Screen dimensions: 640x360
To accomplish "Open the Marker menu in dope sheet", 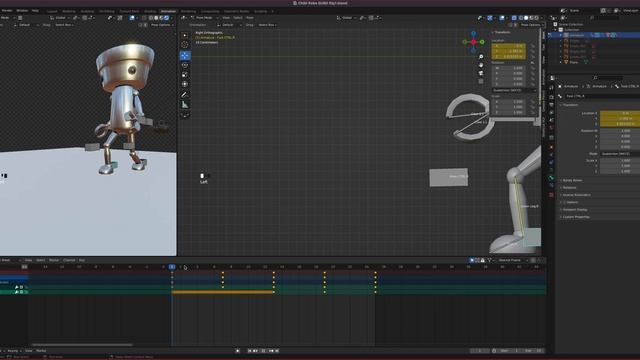I will (54, 260).
